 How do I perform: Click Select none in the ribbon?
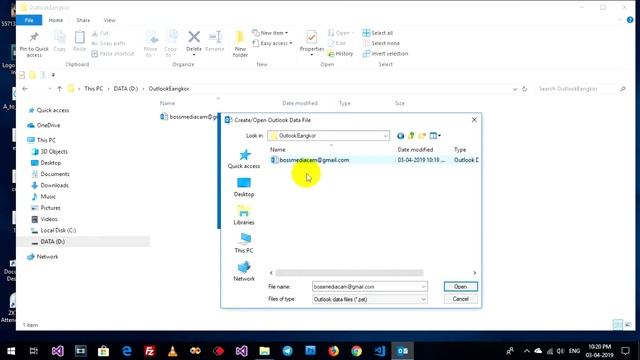(381, 43)
